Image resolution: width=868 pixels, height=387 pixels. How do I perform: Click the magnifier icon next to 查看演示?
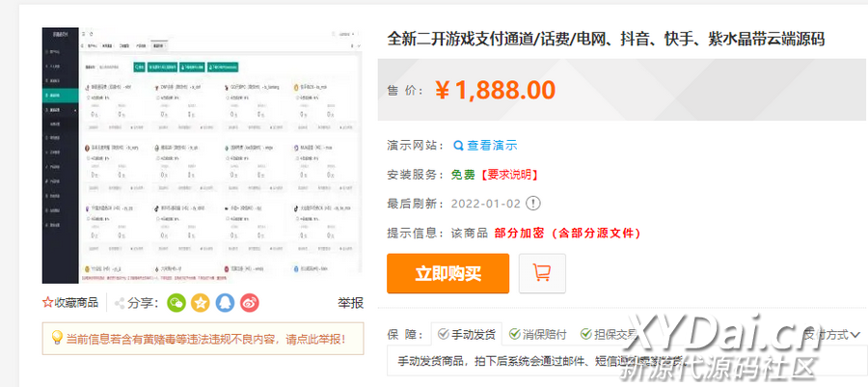point(458,146)
